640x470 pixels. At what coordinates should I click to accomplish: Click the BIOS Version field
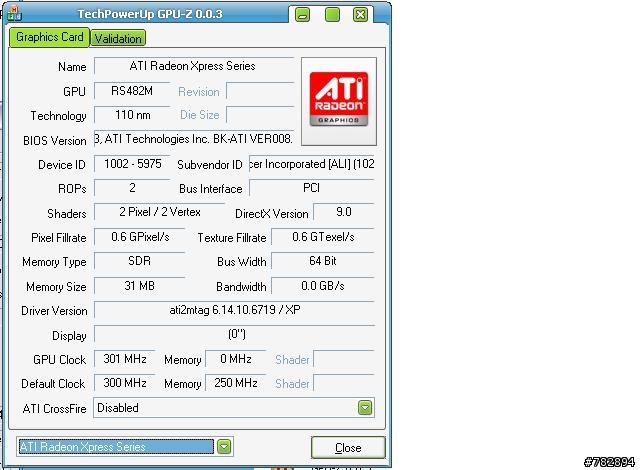(x=194, y=139)
